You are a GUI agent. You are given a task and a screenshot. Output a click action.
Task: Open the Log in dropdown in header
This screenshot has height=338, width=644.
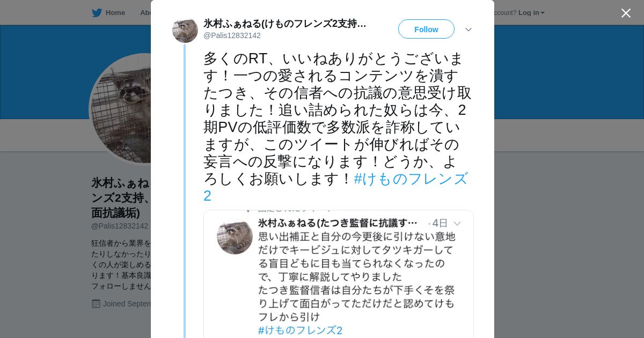[x=531, y=13]
